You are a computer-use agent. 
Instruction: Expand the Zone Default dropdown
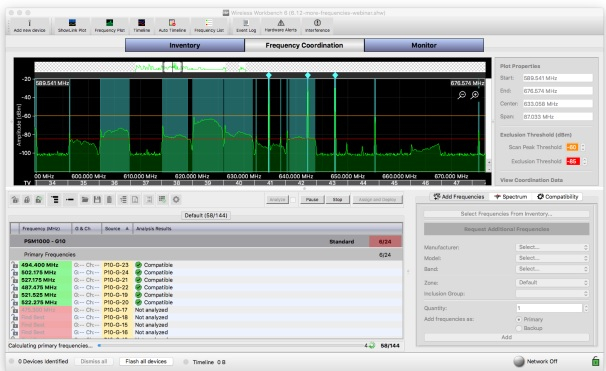coord(552,283)
